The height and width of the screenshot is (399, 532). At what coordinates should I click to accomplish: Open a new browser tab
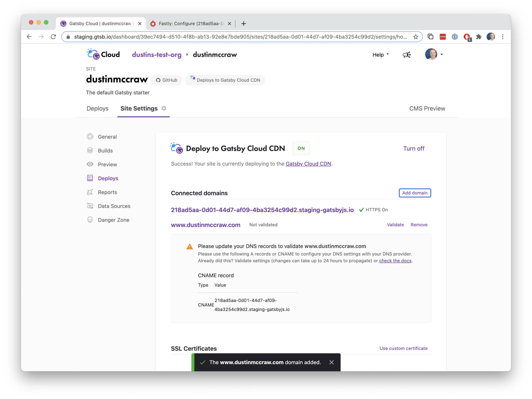(x=244, y=24)
